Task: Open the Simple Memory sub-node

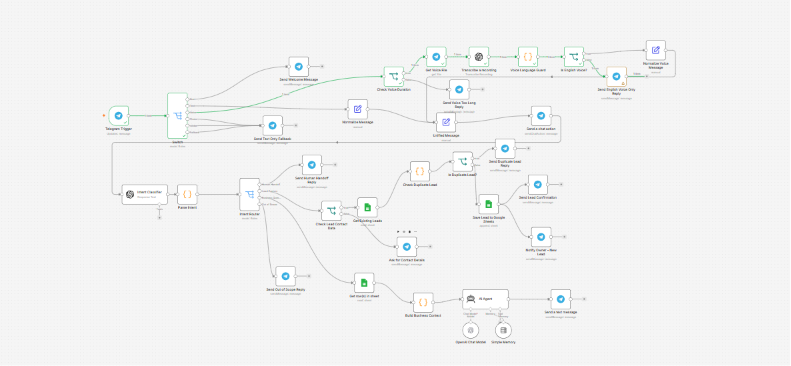Action: (503, 330)
